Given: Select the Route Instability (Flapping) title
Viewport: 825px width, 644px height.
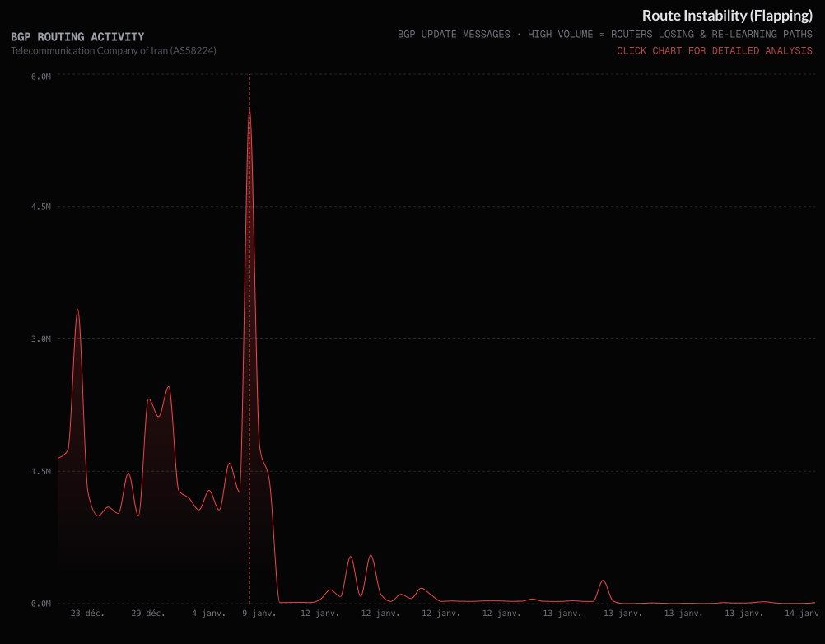Looking at the screenshot, I should pos(727,16).
